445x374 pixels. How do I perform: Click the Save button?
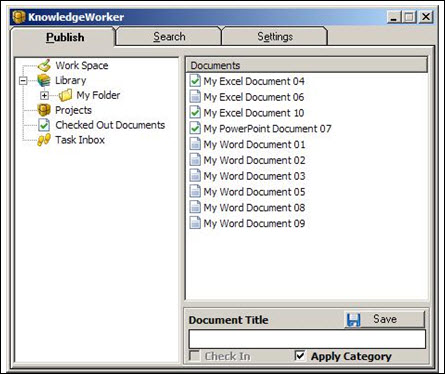385,319
